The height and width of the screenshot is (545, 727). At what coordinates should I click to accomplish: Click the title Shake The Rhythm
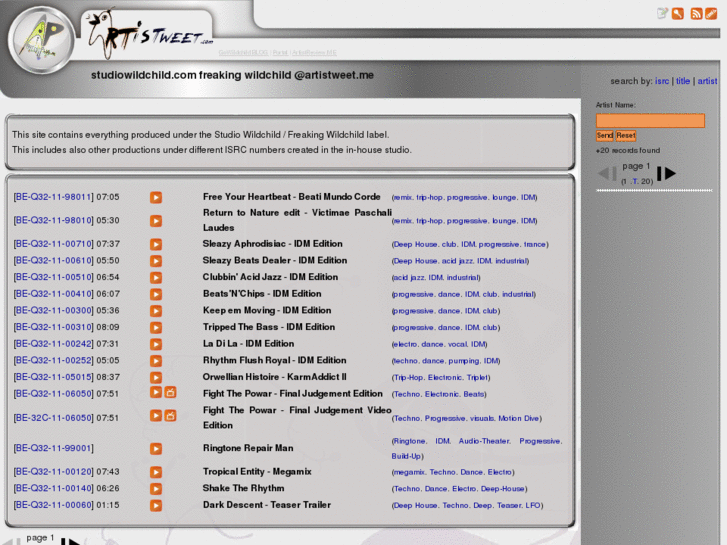tap(243, 488)
